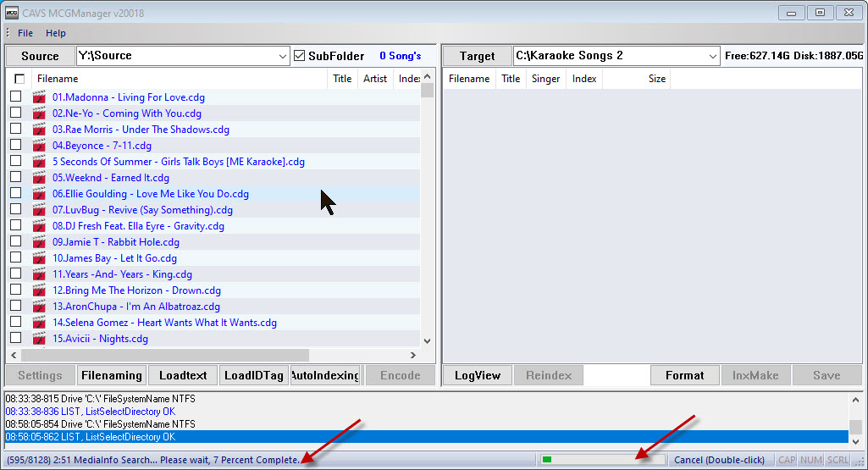Image resolution: width=868 pixels, height=470 pixels.
Task: Click the file icon for 08.DJ Fresh - Gravity.cdg
Action: click(39, 226)
